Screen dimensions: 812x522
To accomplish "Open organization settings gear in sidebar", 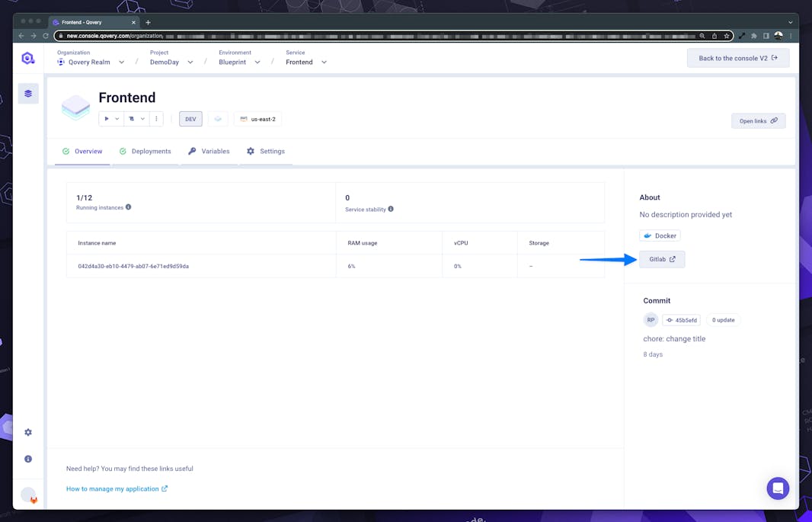I will pyautogui.click(x=28, y=432).
